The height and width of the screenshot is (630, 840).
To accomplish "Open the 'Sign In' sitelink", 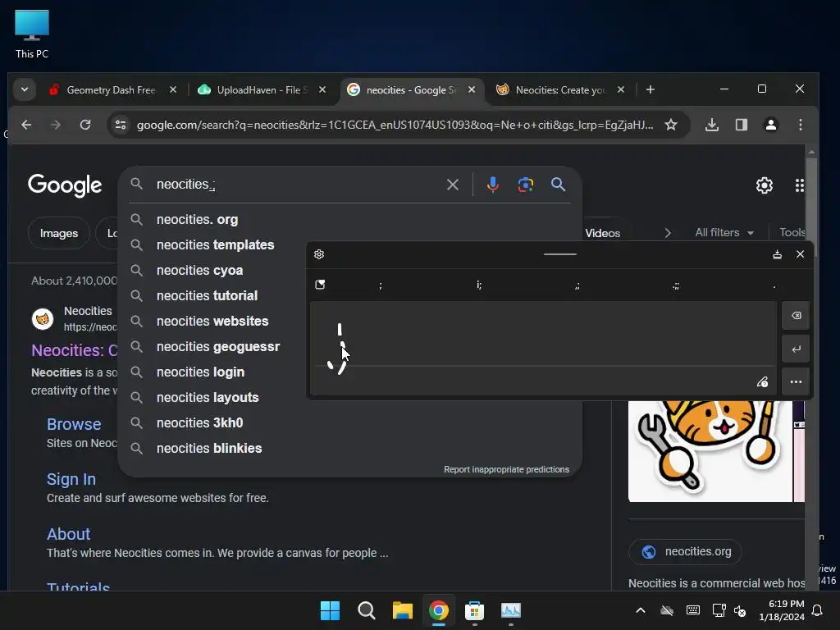I will pos(71,479).
